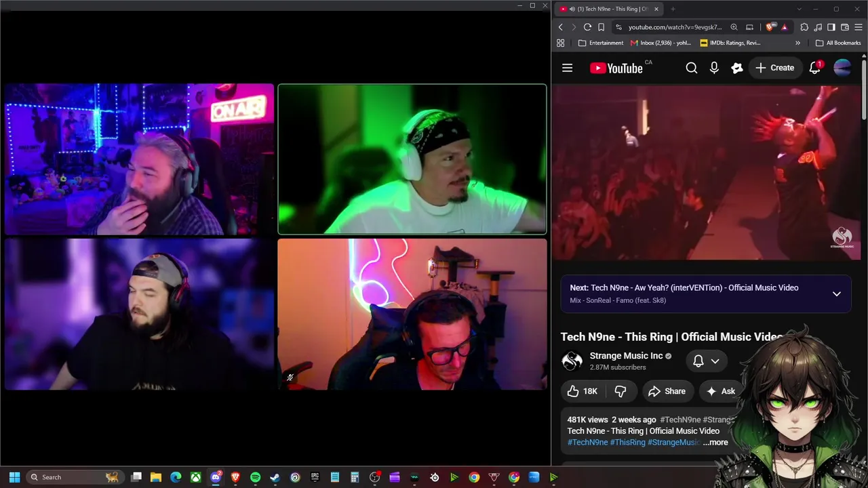Open the IMDb Ratings bookmark
This screenshot has height=488, width=868.
point(730,43)
